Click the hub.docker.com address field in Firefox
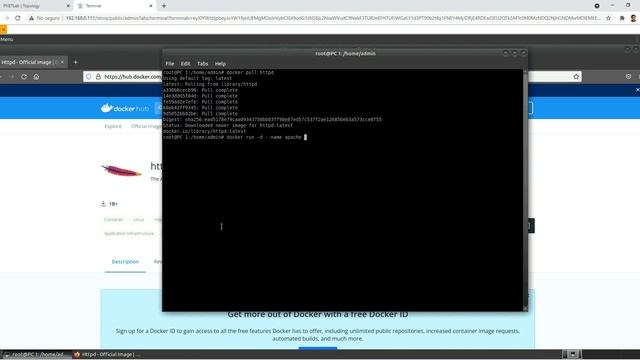 [x=133, y=77]
